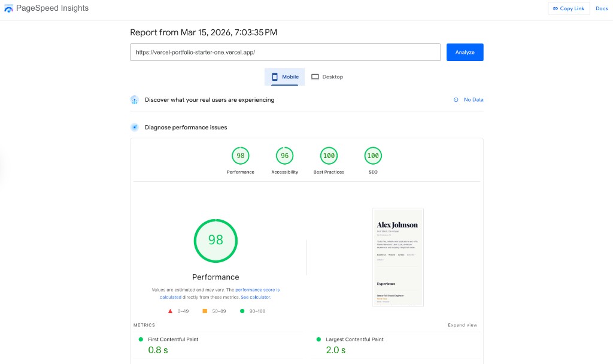Open the See calculator link
The image size is (613, 364).
coord(256,297)
